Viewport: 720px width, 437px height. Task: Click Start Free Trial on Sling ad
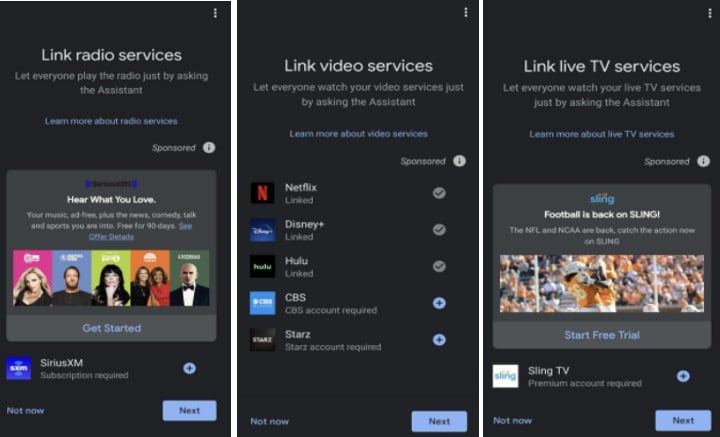point(602,335)
